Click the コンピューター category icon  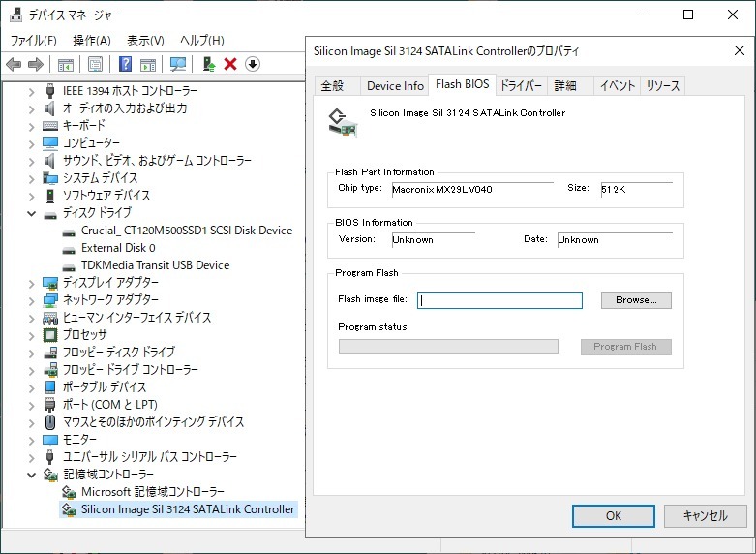pyautogui.click(x=50, y=142)
